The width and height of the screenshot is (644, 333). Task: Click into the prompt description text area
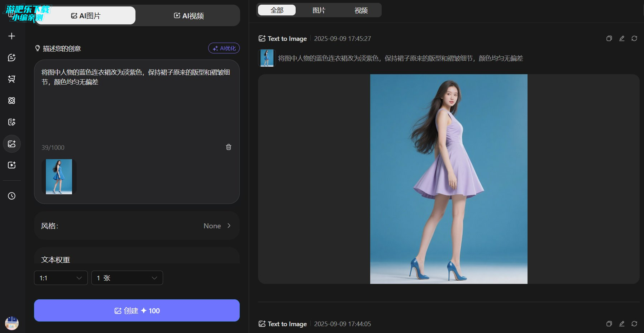tap(136, 104)
